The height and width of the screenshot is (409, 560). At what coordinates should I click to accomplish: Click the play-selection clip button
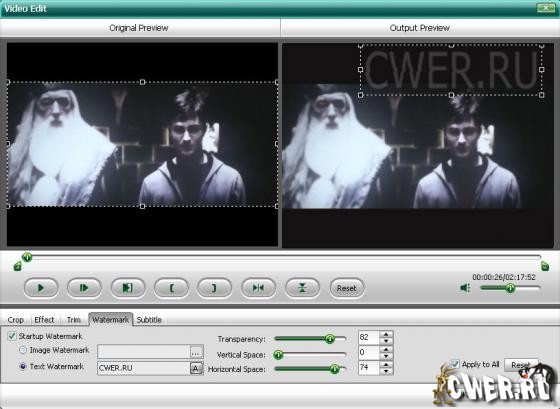[x=128, y=288]
